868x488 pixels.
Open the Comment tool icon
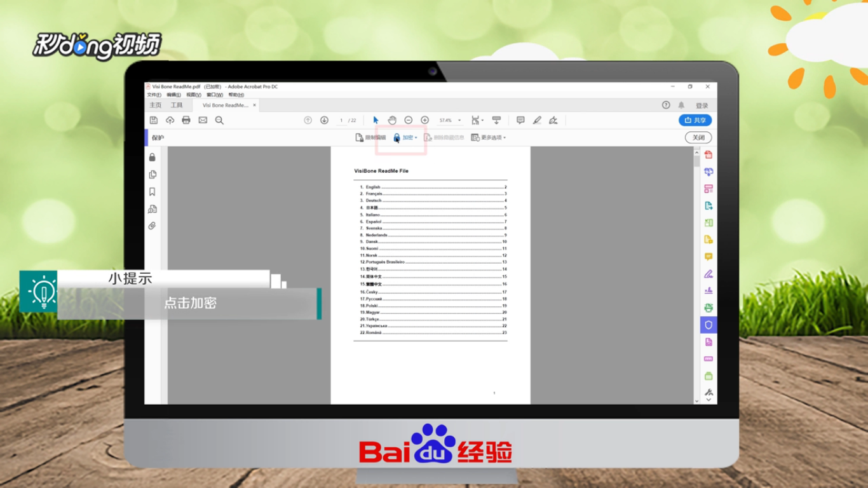(520, 119)
